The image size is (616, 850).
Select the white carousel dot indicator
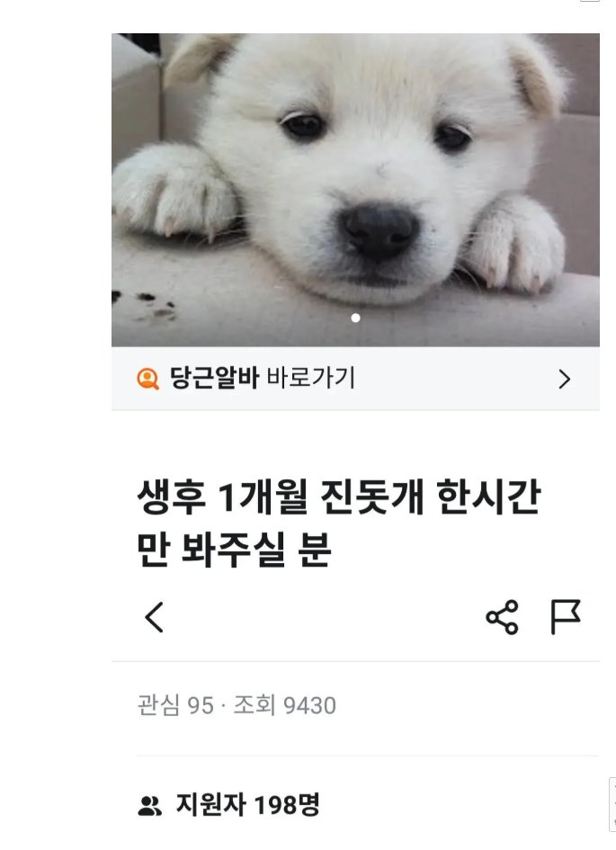click(355, 318)
